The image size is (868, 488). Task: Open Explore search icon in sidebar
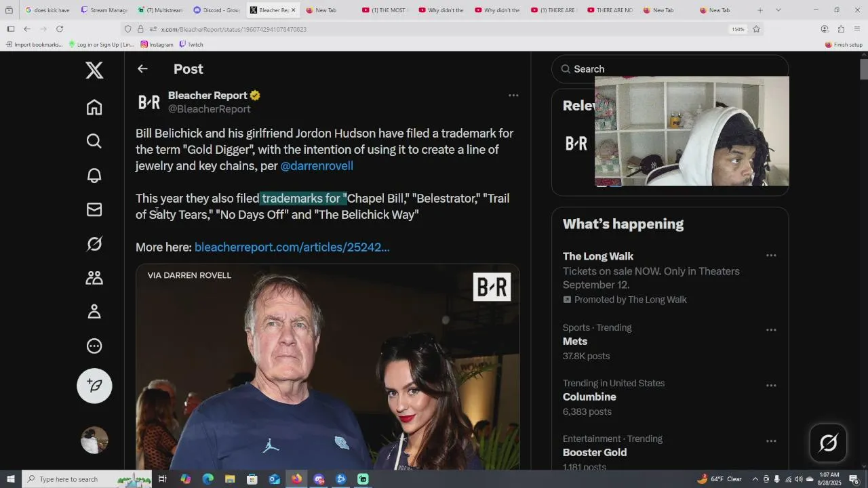(94, 141)
